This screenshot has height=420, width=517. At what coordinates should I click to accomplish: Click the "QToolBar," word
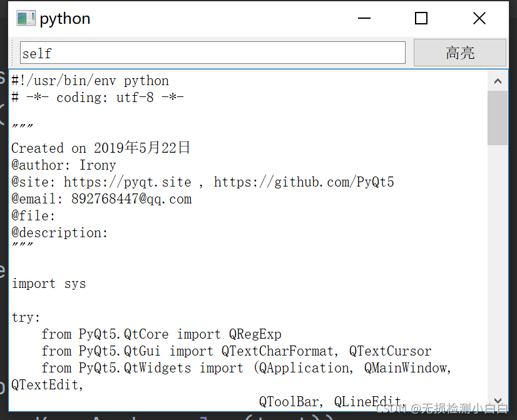[291, 402]
